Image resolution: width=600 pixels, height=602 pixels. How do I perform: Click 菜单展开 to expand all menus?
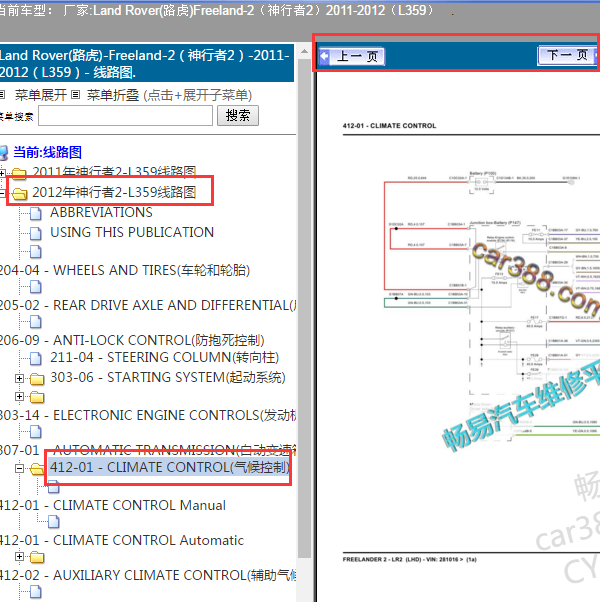40,95
